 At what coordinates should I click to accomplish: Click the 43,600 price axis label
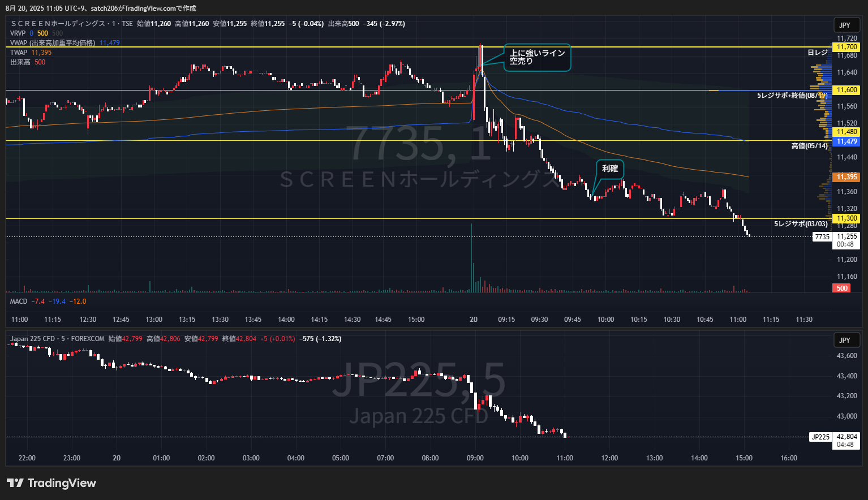846,356
